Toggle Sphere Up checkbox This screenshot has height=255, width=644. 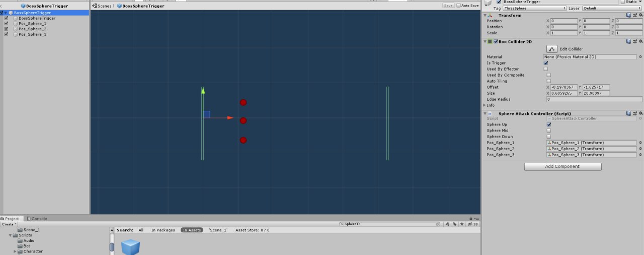(548, 124)
